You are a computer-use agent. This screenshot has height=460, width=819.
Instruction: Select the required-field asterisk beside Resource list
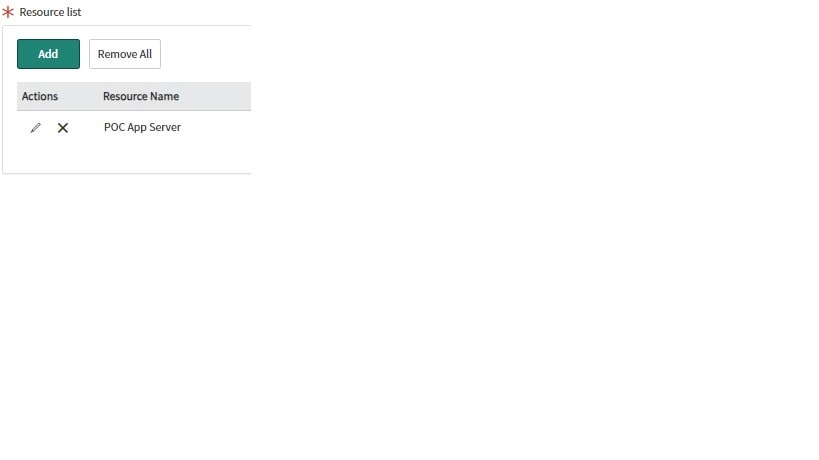pos(8,12)
